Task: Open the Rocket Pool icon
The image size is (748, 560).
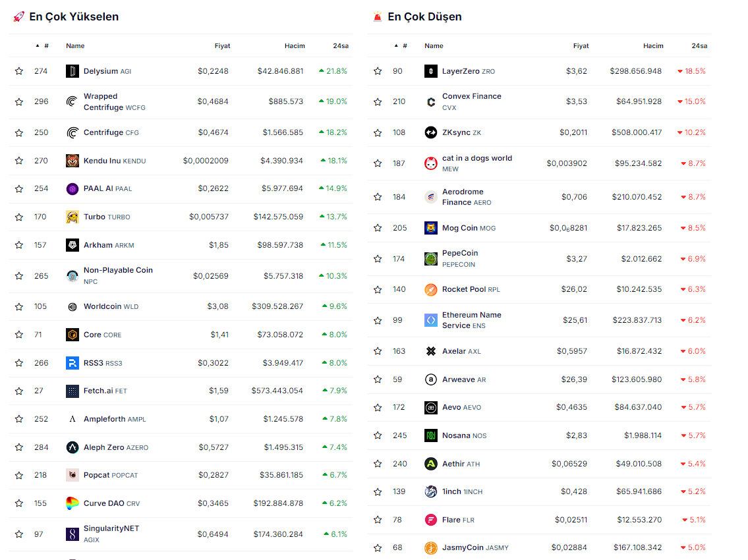Action: click(x=431, y=289)
